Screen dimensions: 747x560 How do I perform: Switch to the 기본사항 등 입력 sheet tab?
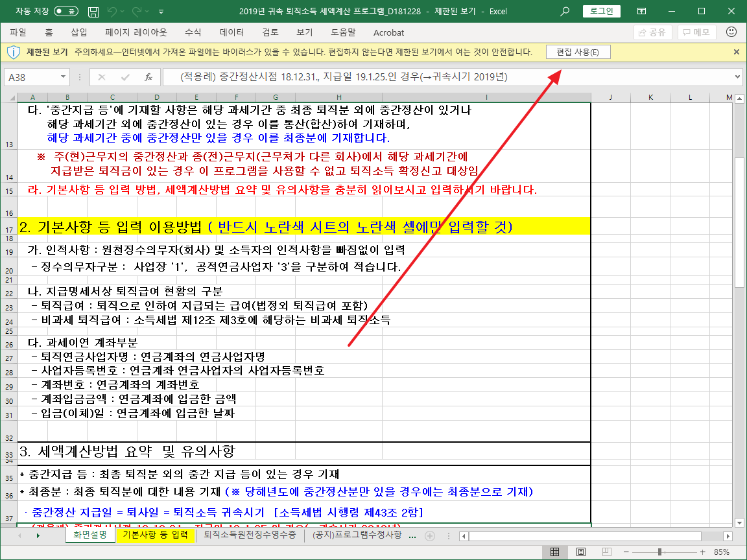click(156, 535)
